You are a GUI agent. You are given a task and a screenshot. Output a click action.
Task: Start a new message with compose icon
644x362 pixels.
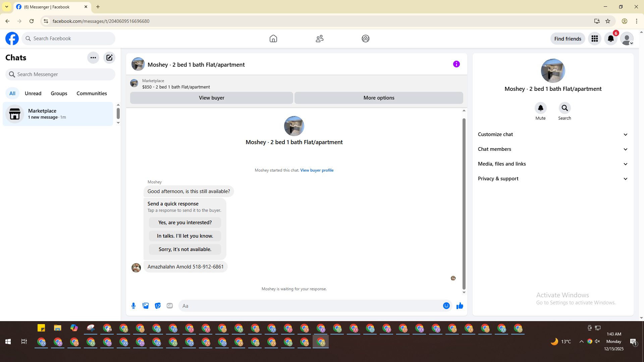tap(109, 58)
